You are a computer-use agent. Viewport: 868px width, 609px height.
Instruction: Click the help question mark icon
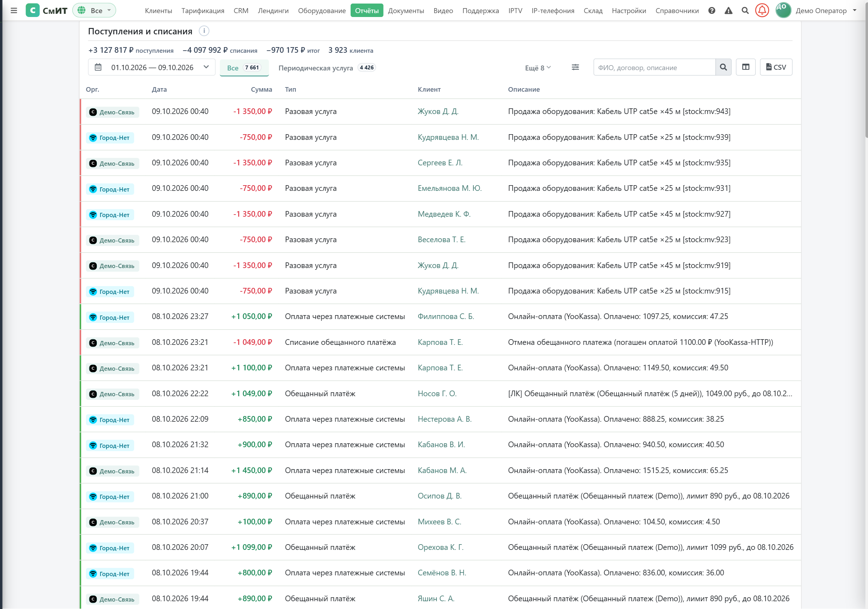tap(711, 11)
